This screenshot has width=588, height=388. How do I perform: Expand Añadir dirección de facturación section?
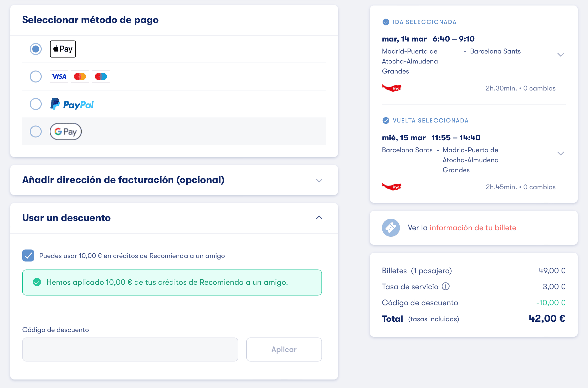point(174,180)
